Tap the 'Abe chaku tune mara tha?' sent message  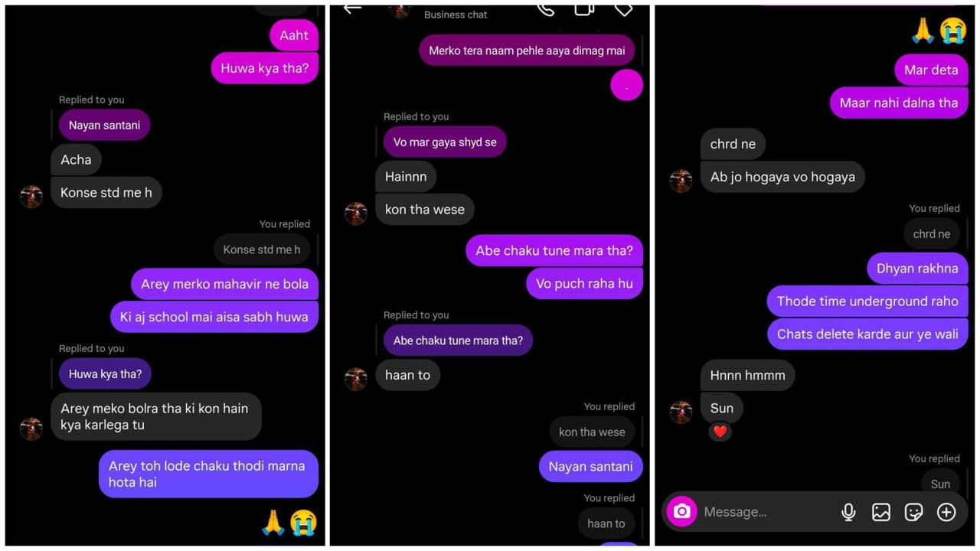[554, 250]
